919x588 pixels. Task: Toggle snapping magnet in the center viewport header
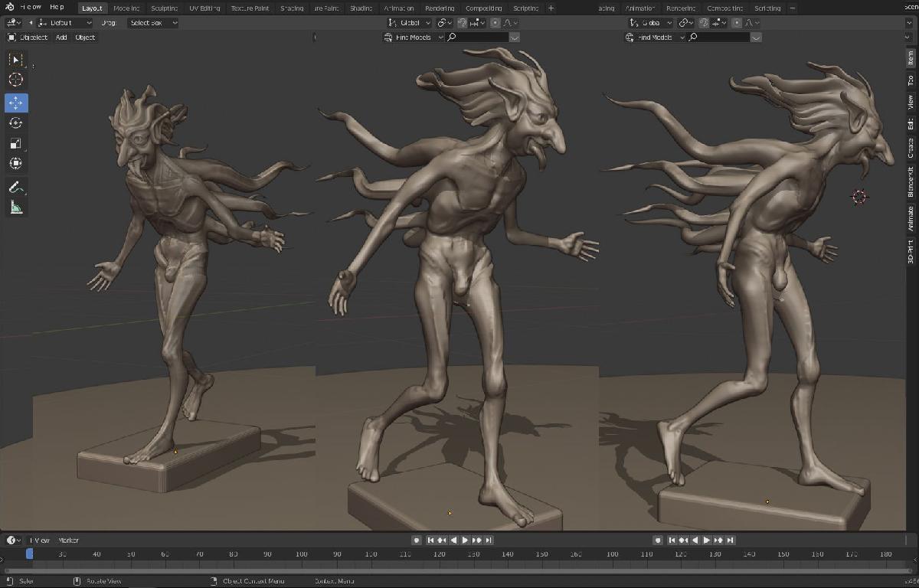[463, 23]
